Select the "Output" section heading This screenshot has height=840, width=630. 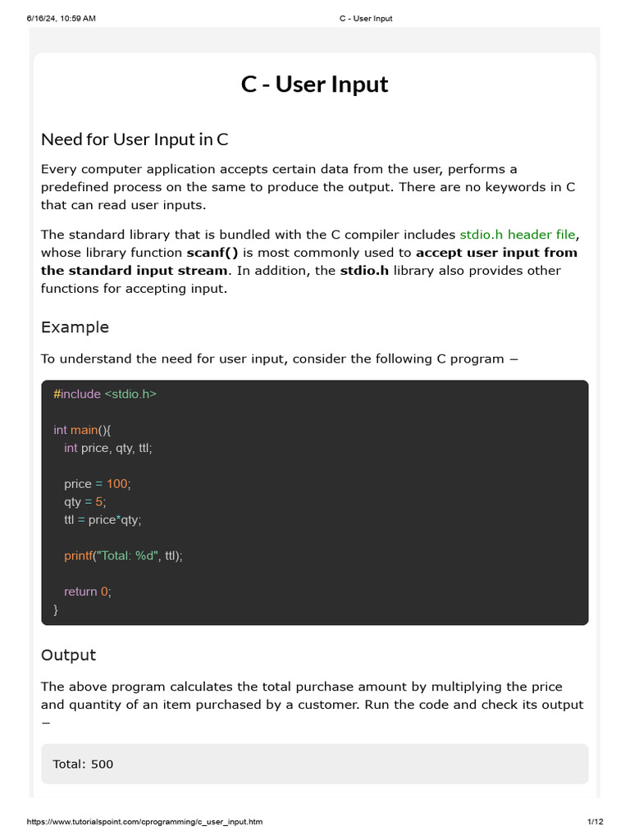click(68, 655)
